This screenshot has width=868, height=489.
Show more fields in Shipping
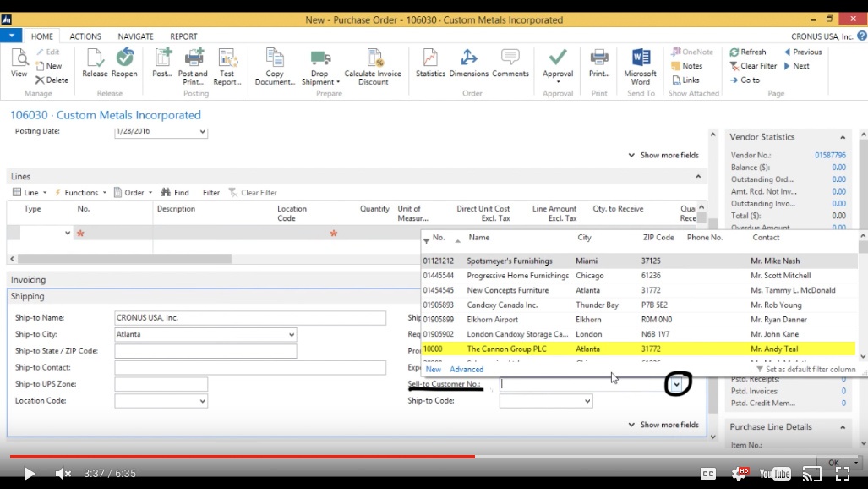[x=663, y=425]
